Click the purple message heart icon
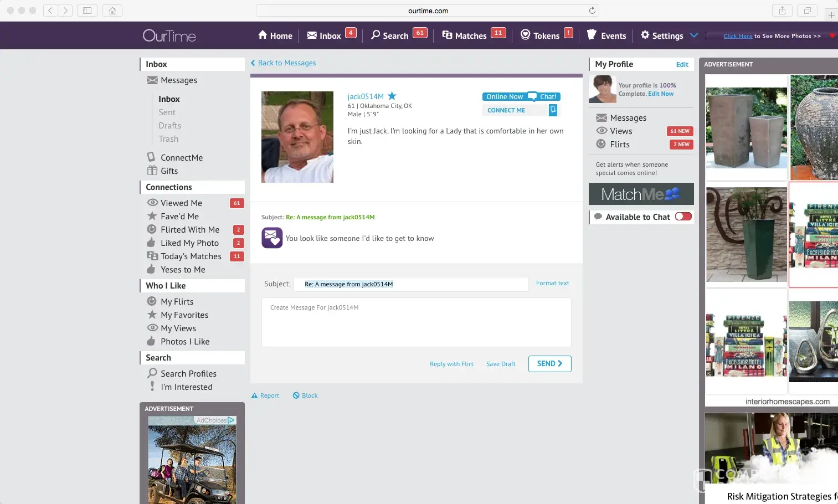838x504 pixels. tap(272, 238)
